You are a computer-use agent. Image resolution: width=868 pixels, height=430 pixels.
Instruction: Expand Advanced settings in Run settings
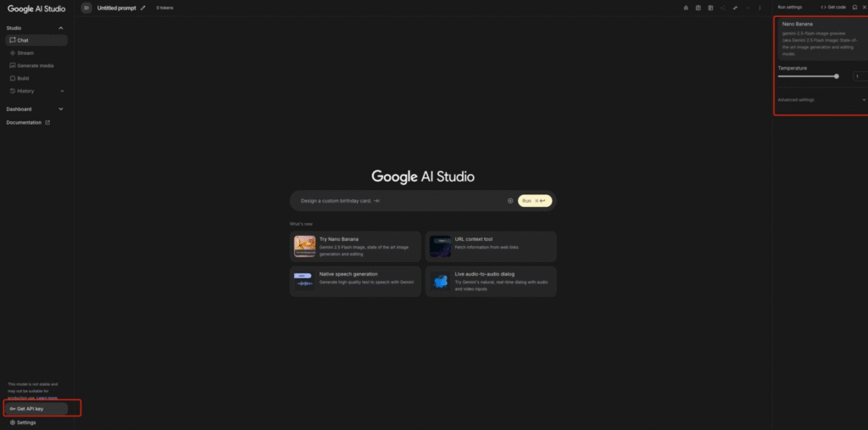(x=864, y=100)
